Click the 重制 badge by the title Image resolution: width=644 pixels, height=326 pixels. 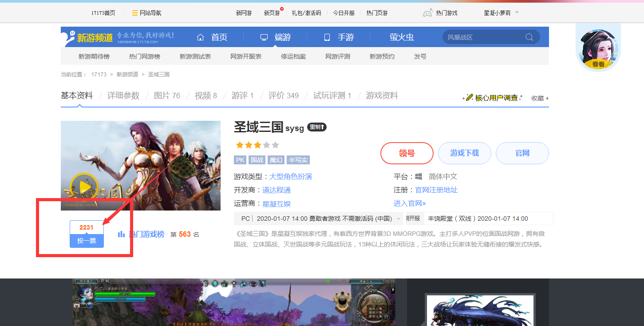(317, 127)
